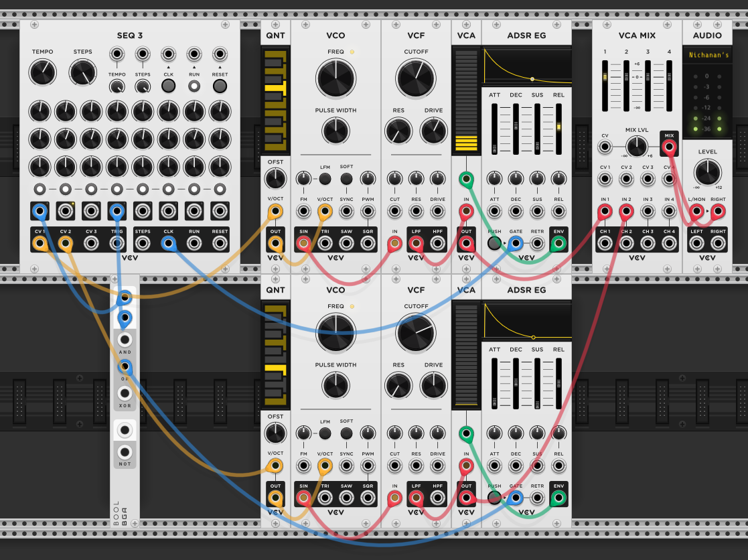
Task: Toggle SOFT sync button on upper VCO
Action: tap(346, 179)
